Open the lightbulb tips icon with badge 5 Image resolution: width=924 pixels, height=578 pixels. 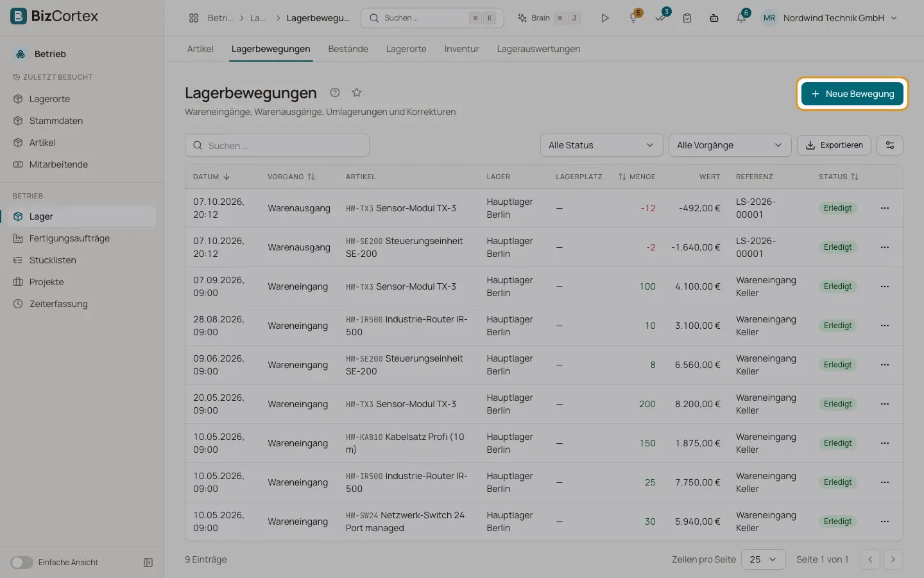pyautogui.click(x=633, y=18)
